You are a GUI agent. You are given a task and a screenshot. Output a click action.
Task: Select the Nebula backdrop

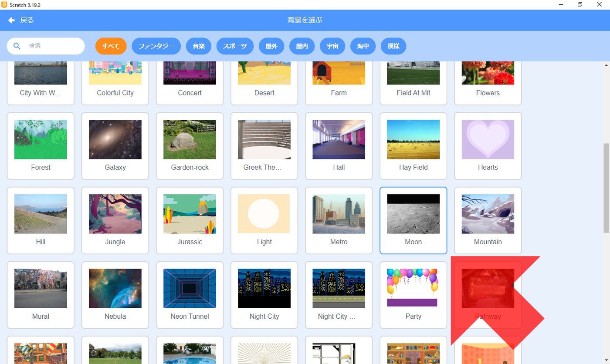point(115,295)
